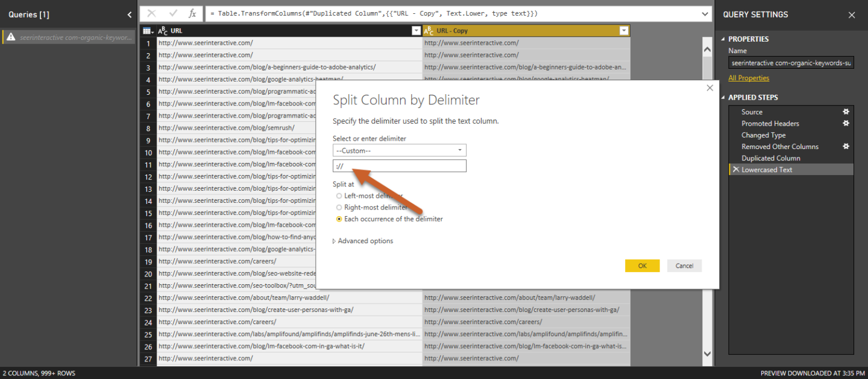Select Each occurrence of the delimiter

coord(339,219)
